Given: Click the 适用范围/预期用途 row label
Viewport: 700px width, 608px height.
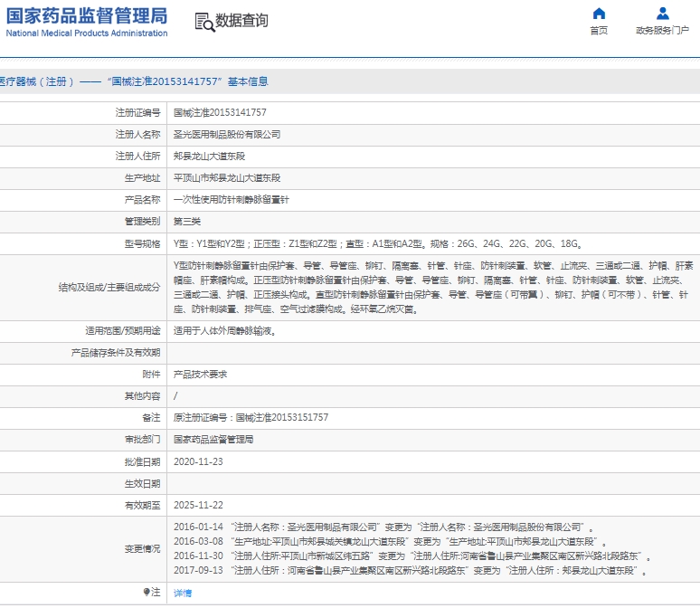Looking at the screenshot, I should [x=123, y=331].
